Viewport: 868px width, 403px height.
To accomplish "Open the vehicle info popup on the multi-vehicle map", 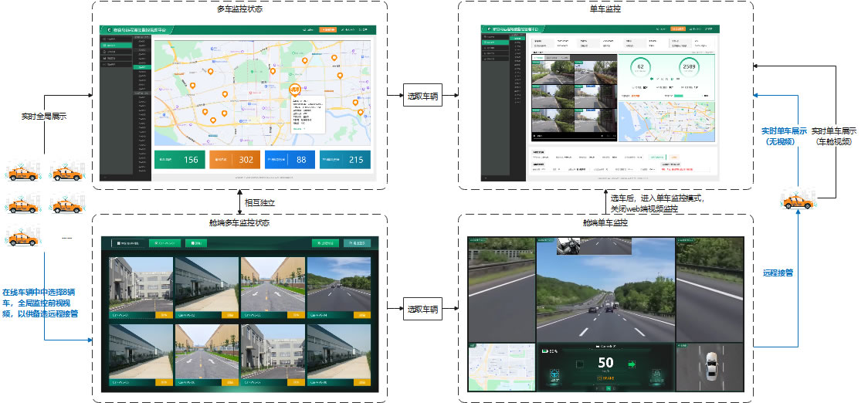I will (309, 114).
